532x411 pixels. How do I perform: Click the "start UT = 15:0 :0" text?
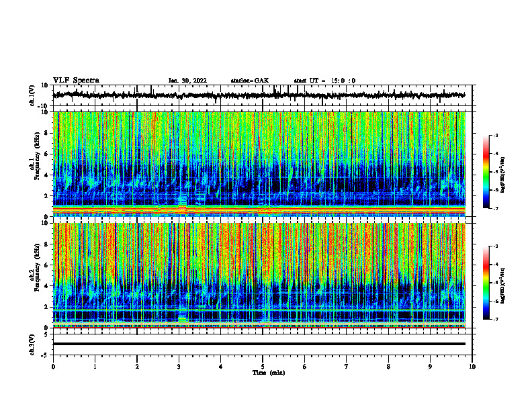tap(324, 81)
